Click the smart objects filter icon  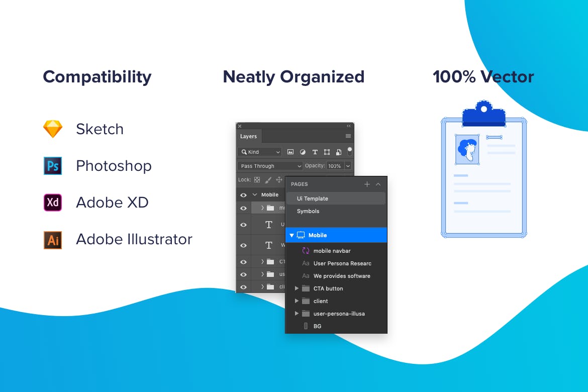click(x=340, y=152)
